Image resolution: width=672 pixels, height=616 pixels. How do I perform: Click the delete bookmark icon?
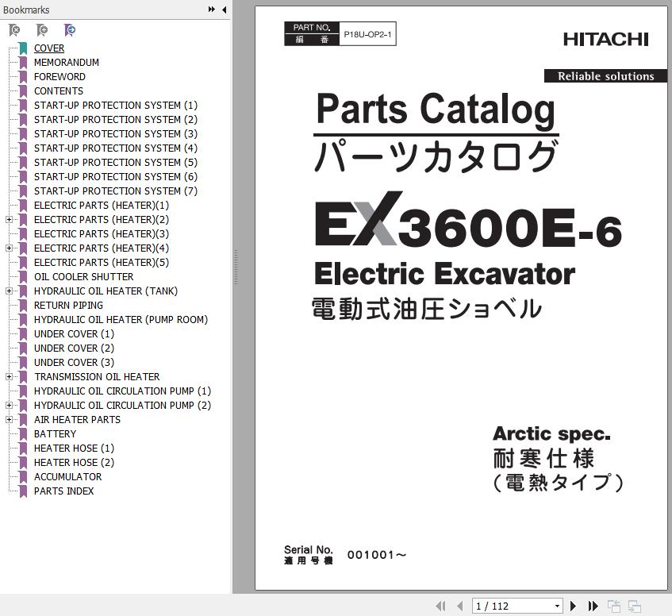pyautogui.click(x=14, y=30)
